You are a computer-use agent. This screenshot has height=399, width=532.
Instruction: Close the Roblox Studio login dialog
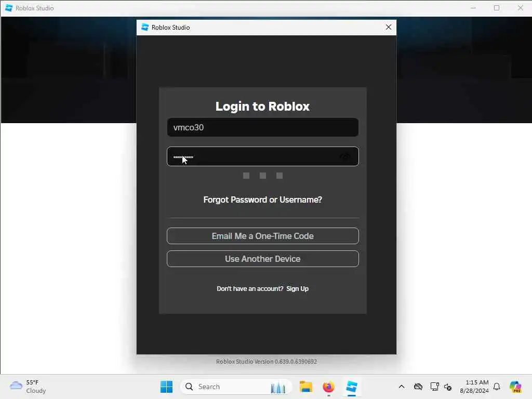click(x=389, y=27)
